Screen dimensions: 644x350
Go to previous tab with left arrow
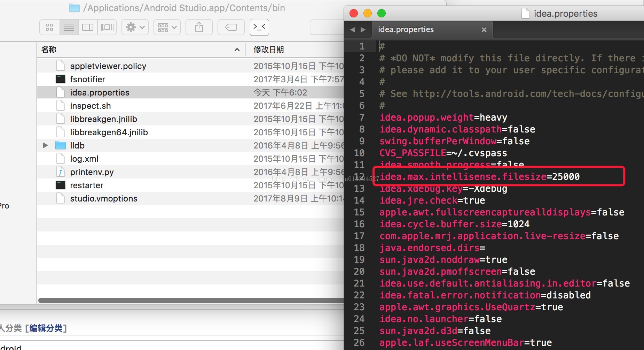pos(353,30)
